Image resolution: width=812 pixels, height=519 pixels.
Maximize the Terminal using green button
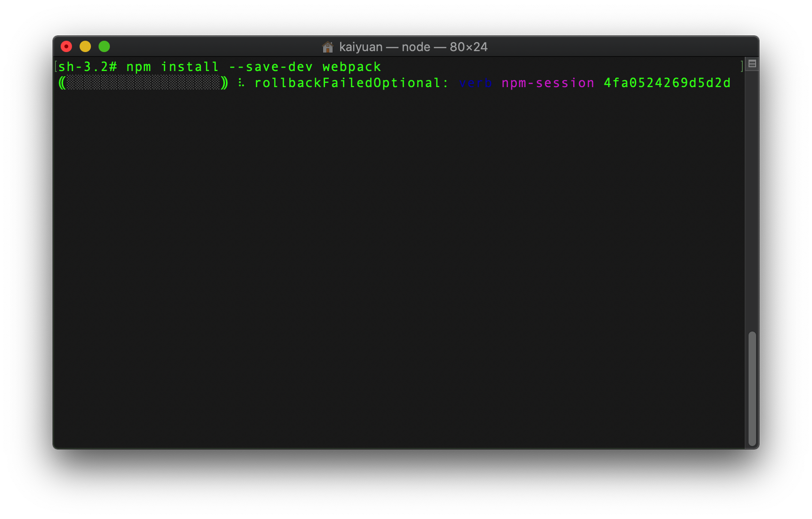coord(104,46)
